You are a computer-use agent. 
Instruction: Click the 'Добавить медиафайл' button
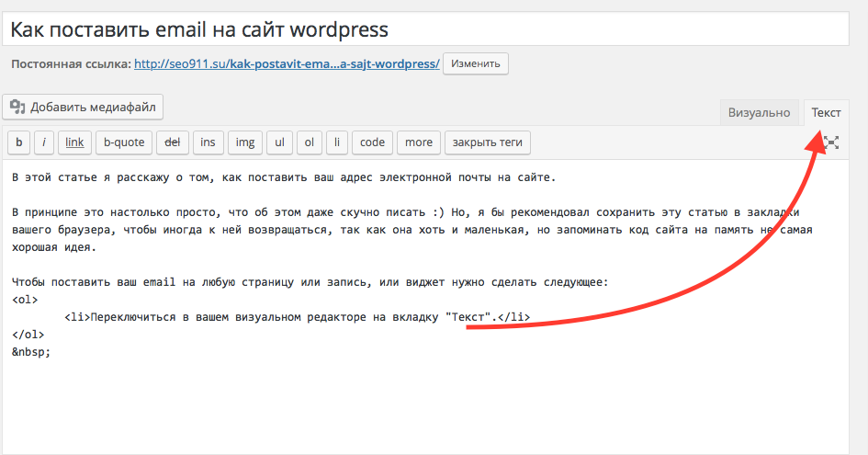(83, 108)
